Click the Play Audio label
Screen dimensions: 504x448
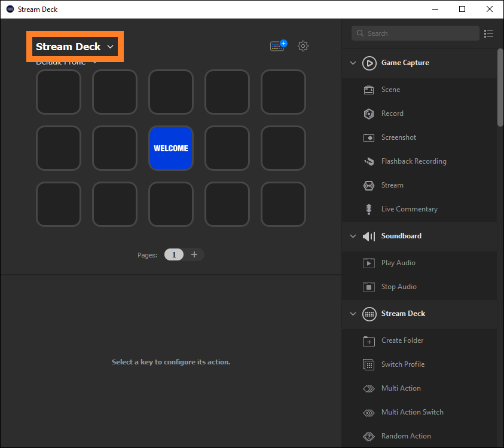398,263
